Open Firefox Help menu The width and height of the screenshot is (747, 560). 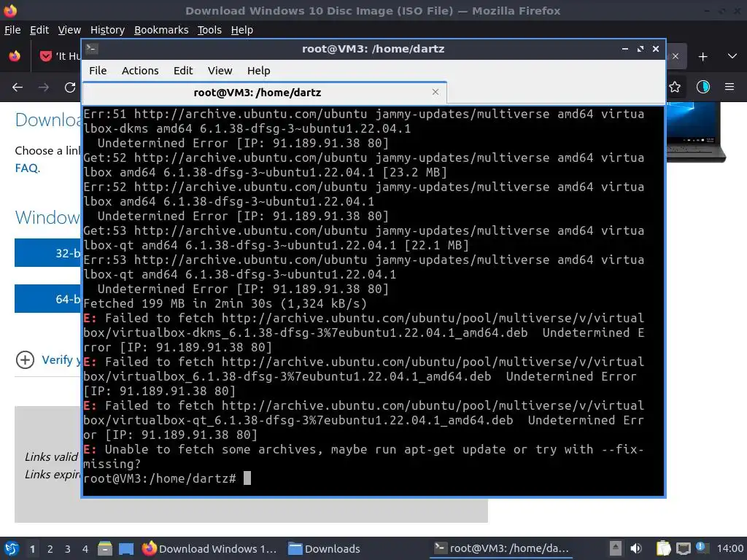pyautogui.click(x=242, y=30)
